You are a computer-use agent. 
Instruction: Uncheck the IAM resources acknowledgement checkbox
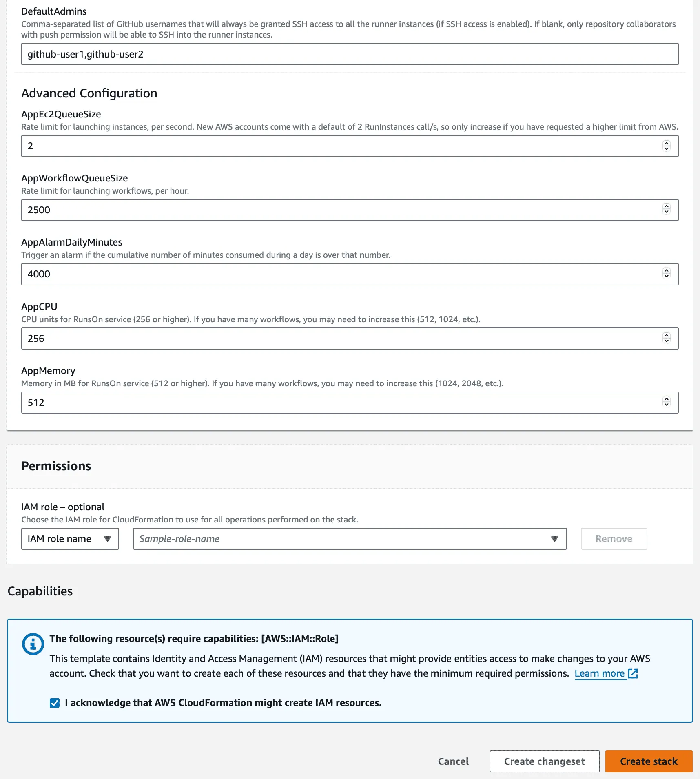55,703
